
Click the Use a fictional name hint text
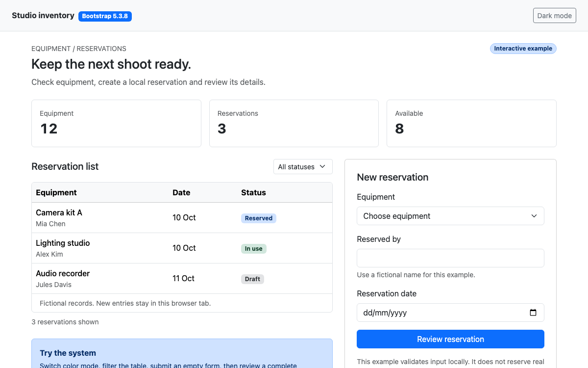pyautogui.click(x=416, y=275)
